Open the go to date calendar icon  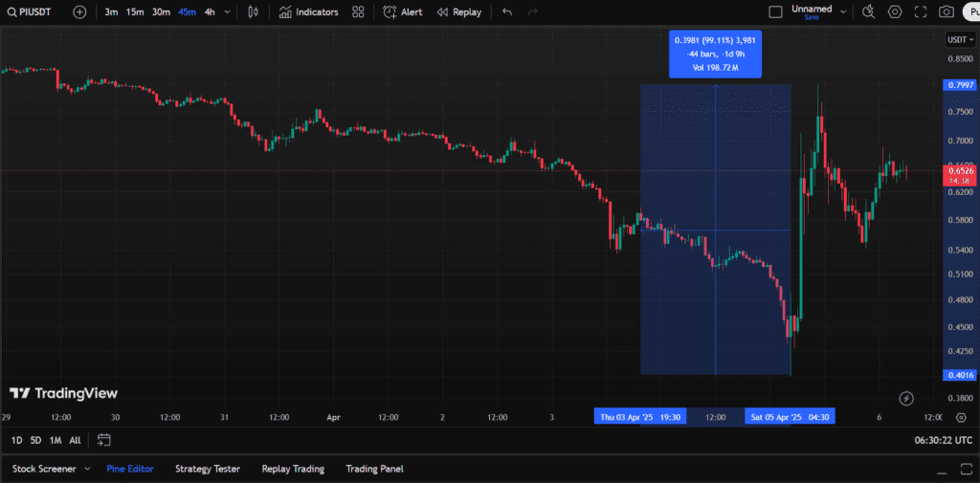[104, 440]
